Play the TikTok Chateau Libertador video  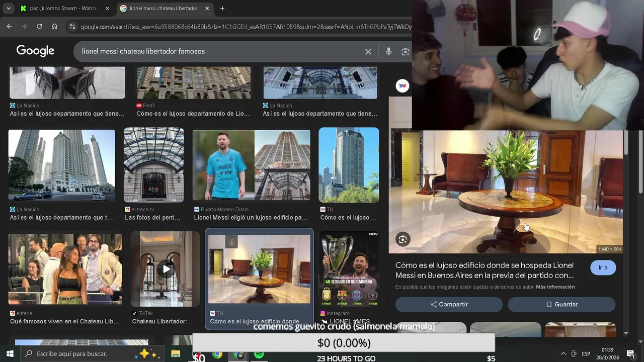coord(165,269)
